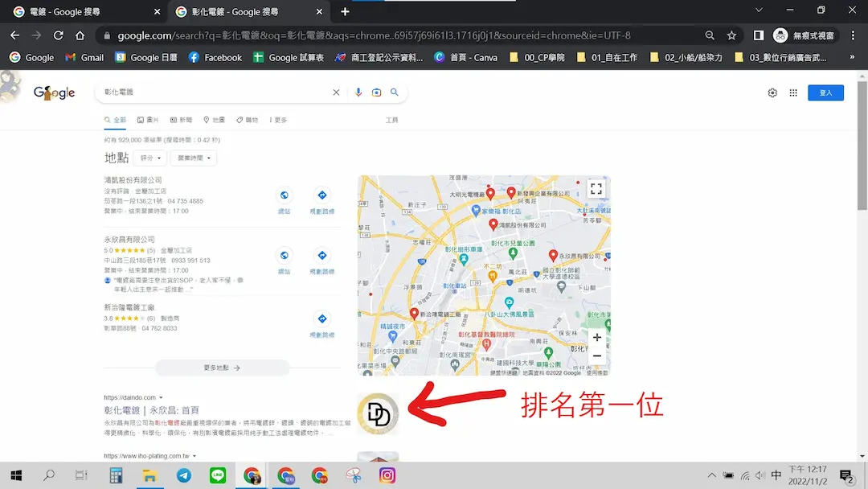Clear the search box with X icon
Image resolution: width=868 pixels, height=489 pixels.
point(337,92)
